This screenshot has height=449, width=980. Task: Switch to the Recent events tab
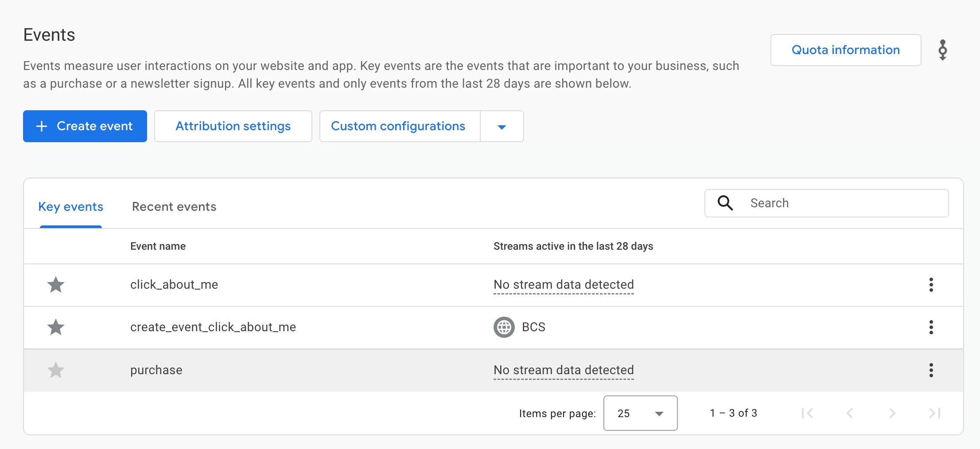(174, 207)
